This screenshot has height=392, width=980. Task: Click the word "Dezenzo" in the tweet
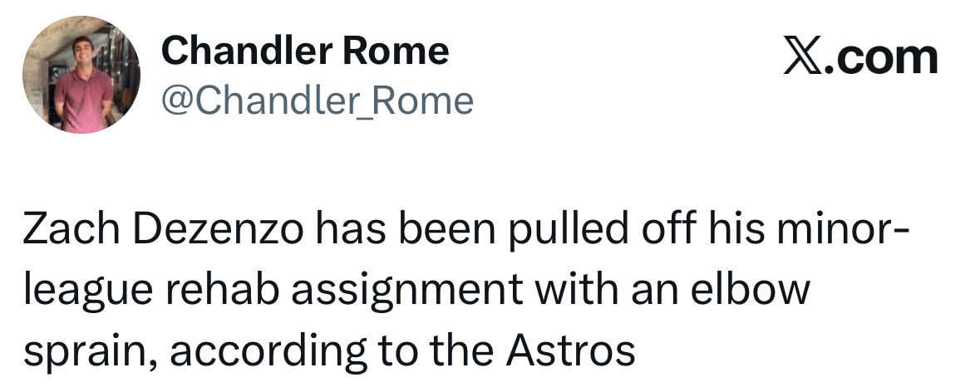pos(218,229)
